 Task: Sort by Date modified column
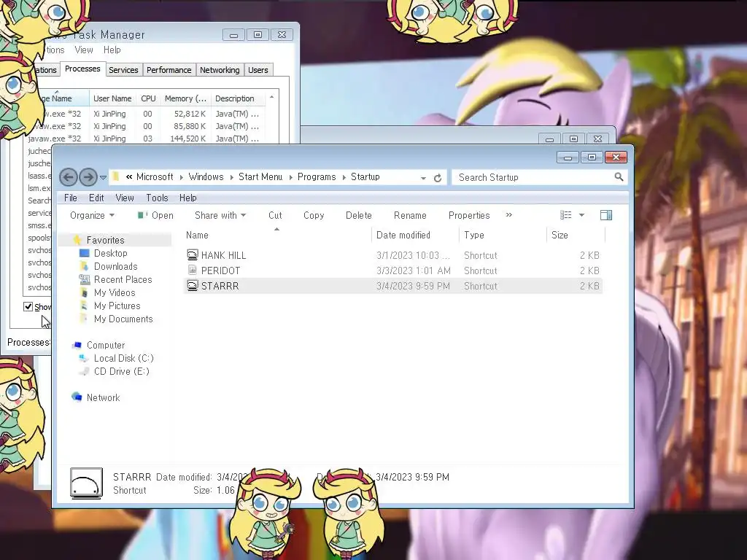pos(403,235)
